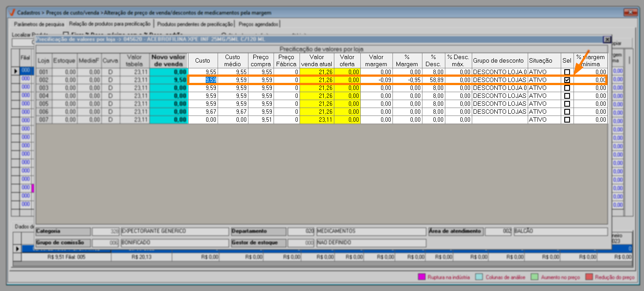This screenshot has width=644, height=291.
Task: Tick the Sel checkbox for loja 007
Action: point(567,119)
